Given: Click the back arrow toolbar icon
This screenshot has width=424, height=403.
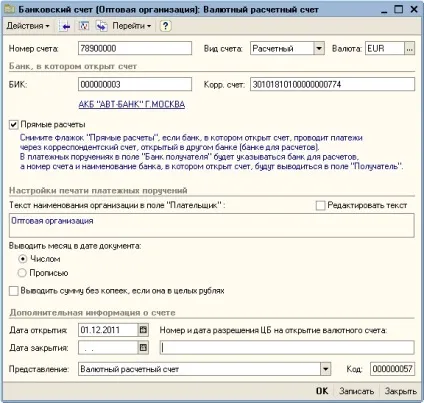Looking at the screenshot, I should [65, 26].
